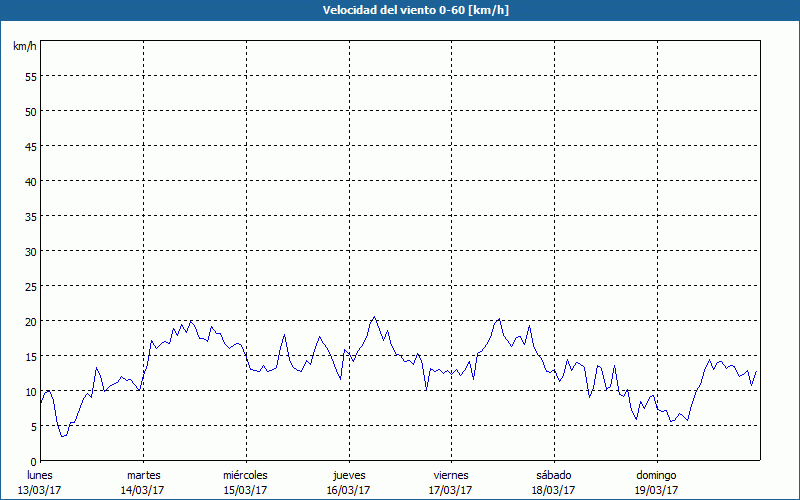Viewport: 800px width, 500px height.
Task: Click the 25 tick on the y-axis
Action: [x=30, y=286]
